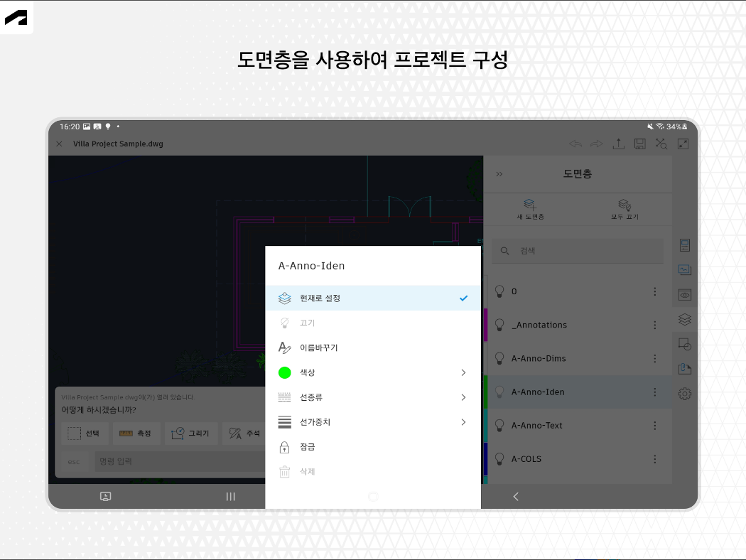Click the green color swatch in the menu
Image resolution: width=746 pixels, height=560 pixels.
coord(283,372)
